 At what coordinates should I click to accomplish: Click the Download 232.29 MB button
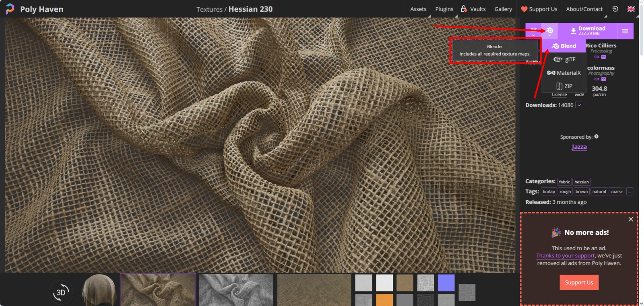tap(587, 31)
